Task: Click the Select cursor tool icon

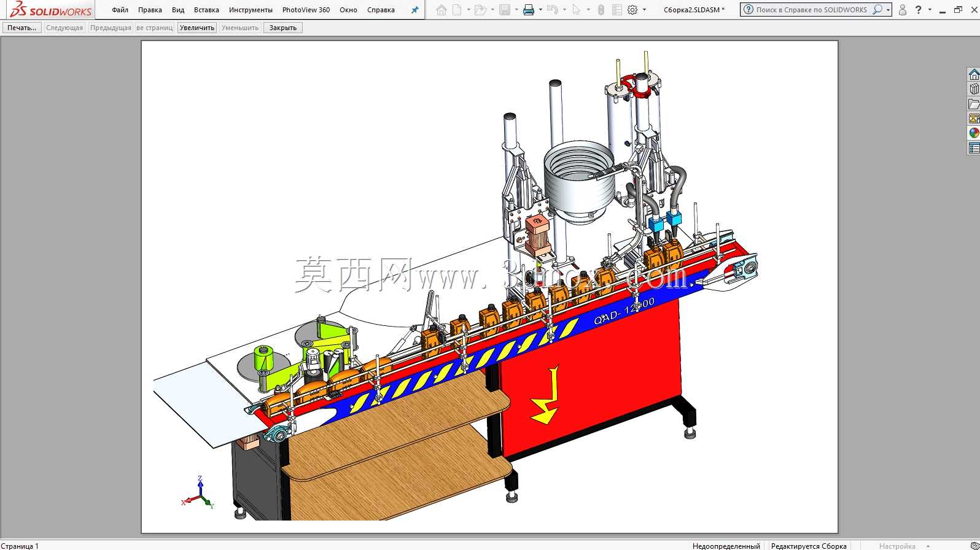Action: [x=577, y=10]
